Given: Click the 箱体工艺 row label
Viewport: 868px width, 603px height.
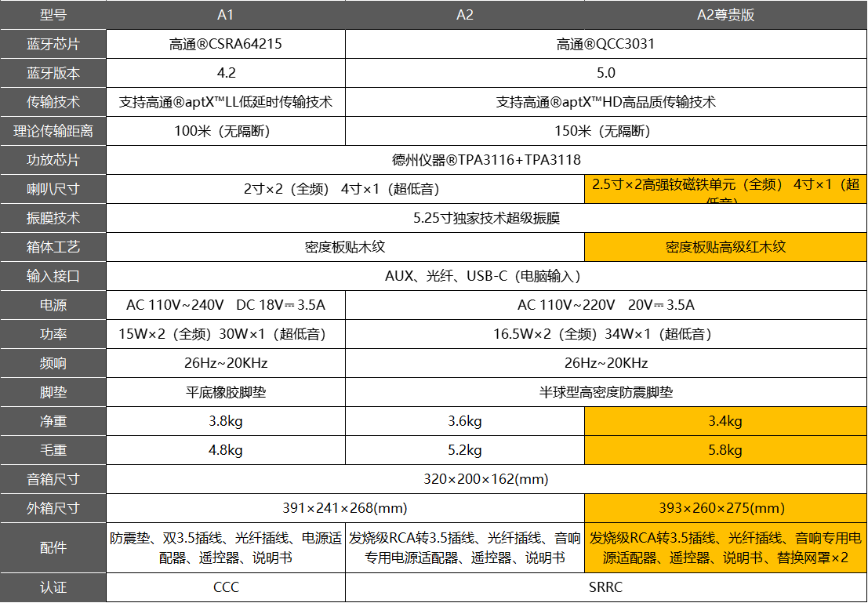Looking at the screenshot, I should point(53,247).
